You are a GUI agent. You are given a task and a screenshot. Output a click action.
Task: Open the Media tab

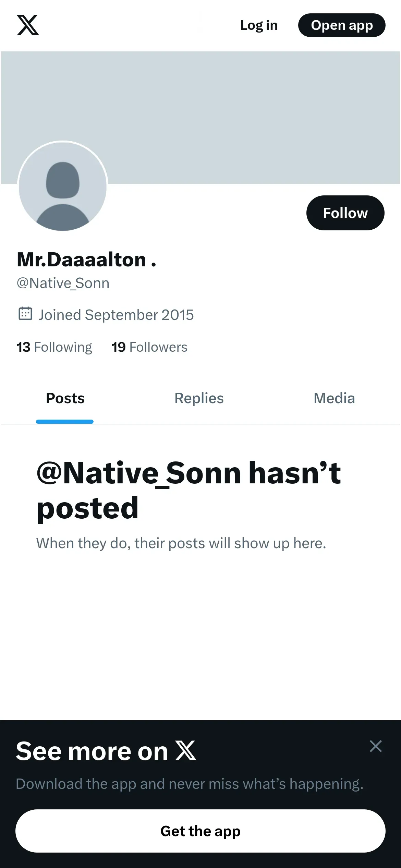(334, 398)
